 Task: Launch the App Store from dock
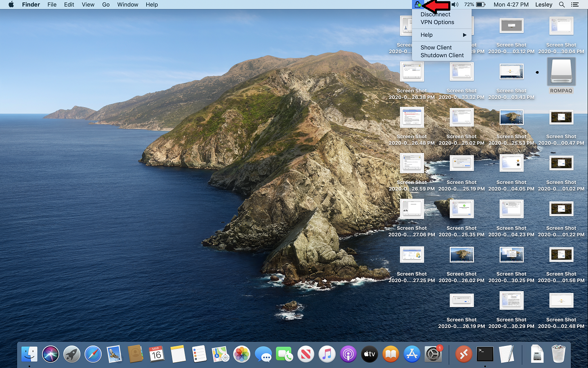tap(412, 354)
